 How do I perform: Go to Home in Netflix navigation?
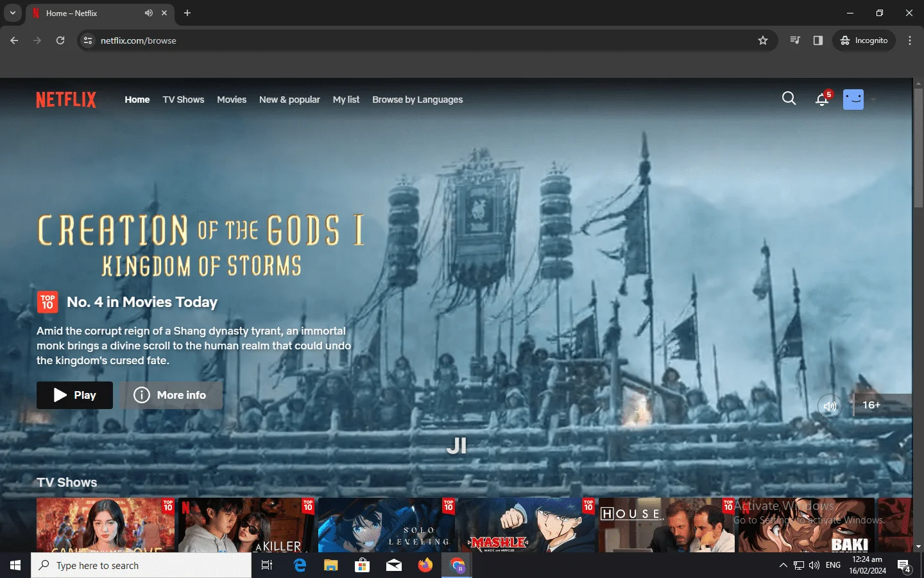(x=137, y=100)
